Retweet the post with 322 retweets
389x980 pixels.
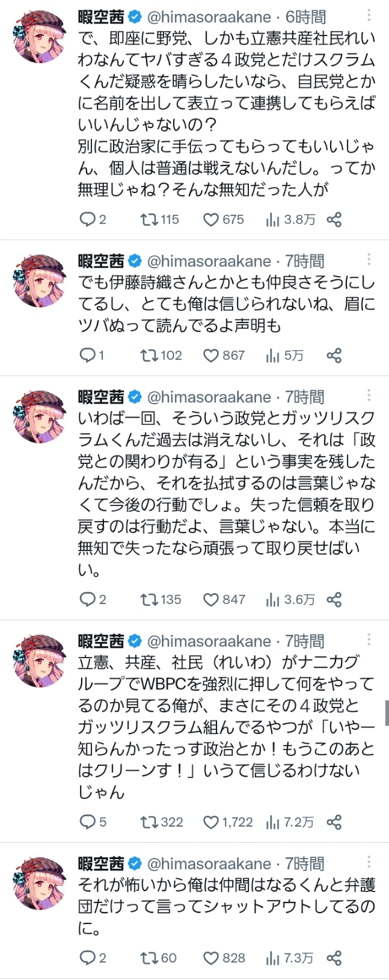[x=148, y=822]
